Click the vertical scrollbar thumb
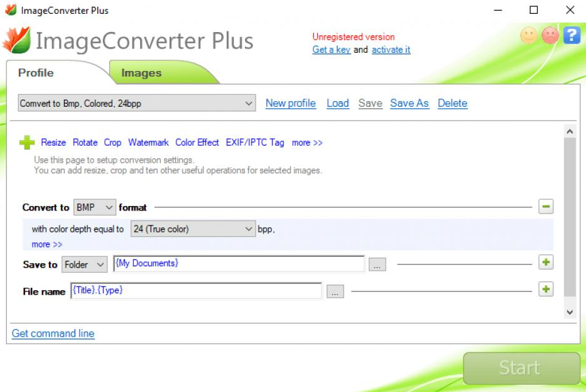 click(x=570, y=217)
